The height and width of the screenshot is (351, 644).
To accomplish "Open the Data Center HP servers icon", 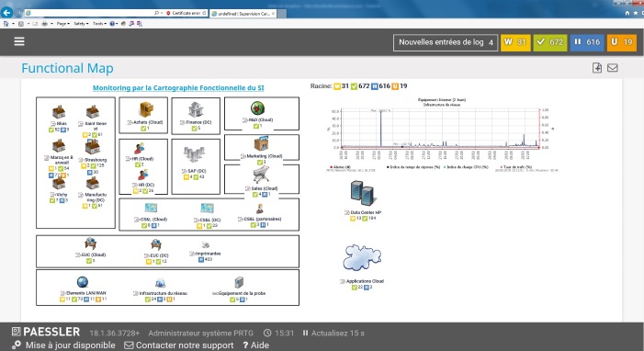I will click(363, 193).
